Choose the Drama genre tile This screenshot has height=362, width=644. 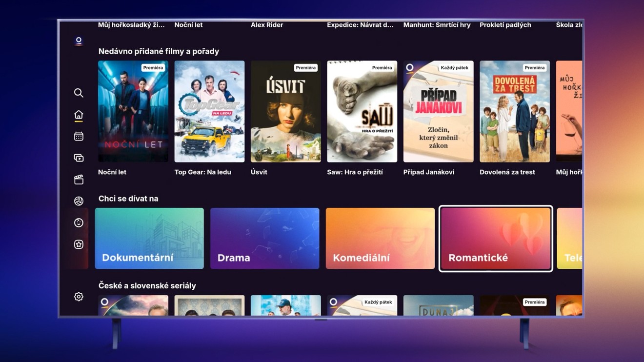(x=264, y=239)
